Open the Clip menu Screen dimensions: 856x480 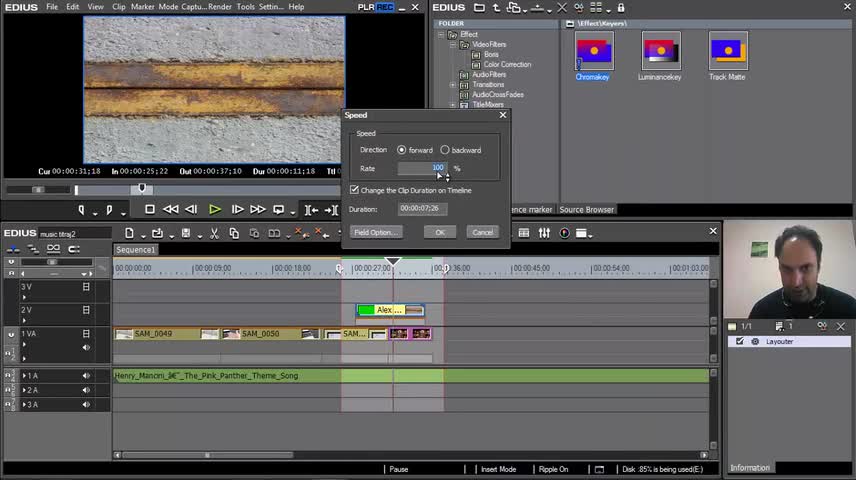click(119, 7)
